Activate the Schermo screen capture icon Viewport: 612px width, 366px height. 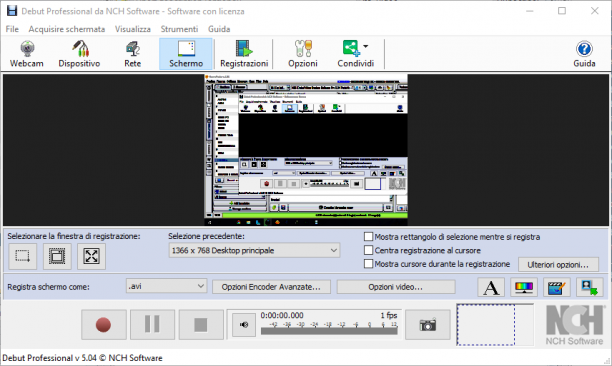tap(186, 54)
